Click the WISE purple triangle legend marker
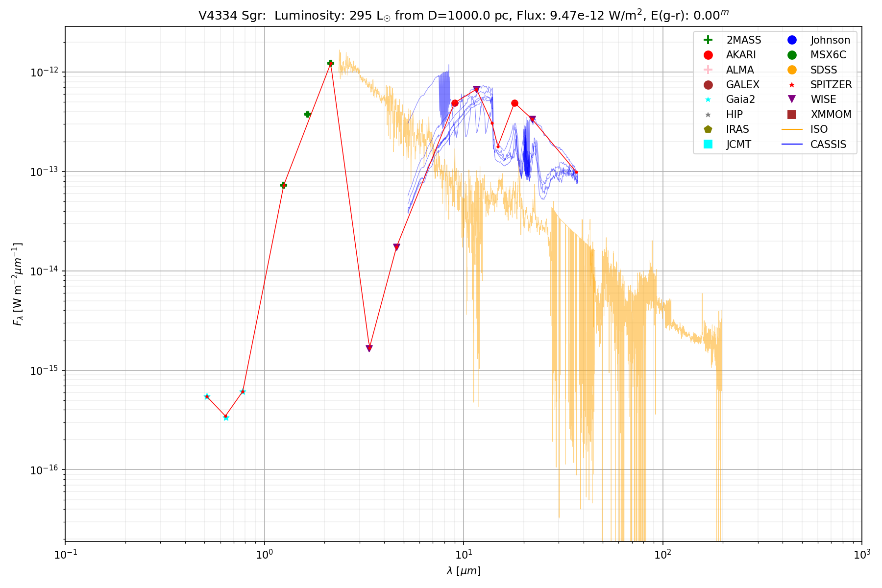The width and height of the screenshot is (882, 588). (x=792, y=99)
